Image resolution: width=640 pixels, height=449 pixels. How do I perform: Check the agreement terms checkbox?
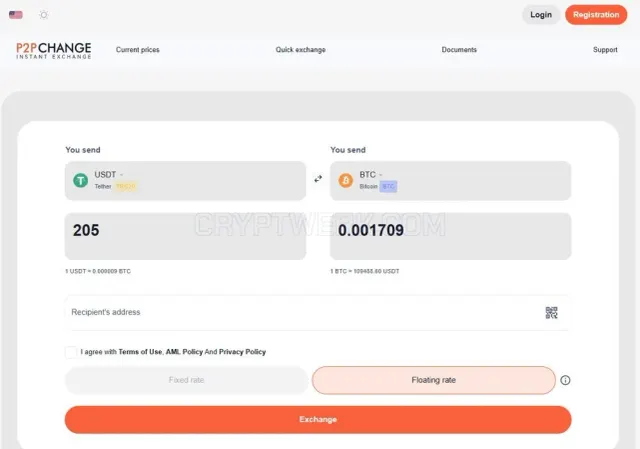(x=71, y=352)
